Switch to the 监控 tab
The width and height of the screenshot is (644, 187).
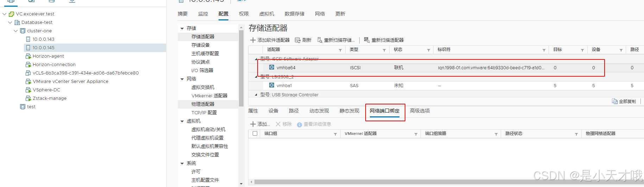pyautogui.click(x=203, y=14)
